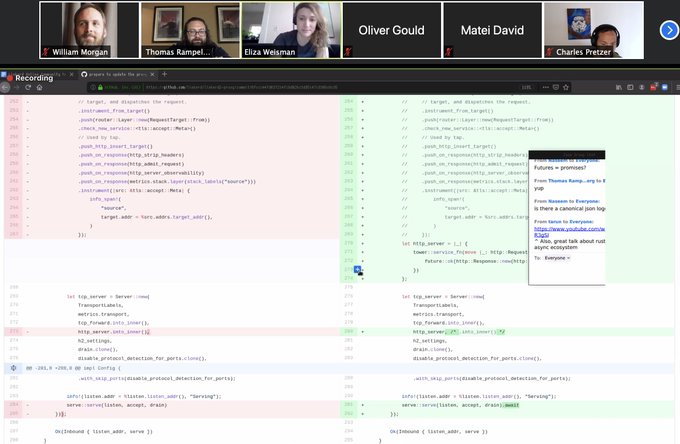Click the green padlock site security icon
The image size is (680, 444).
tap(100, 88)
